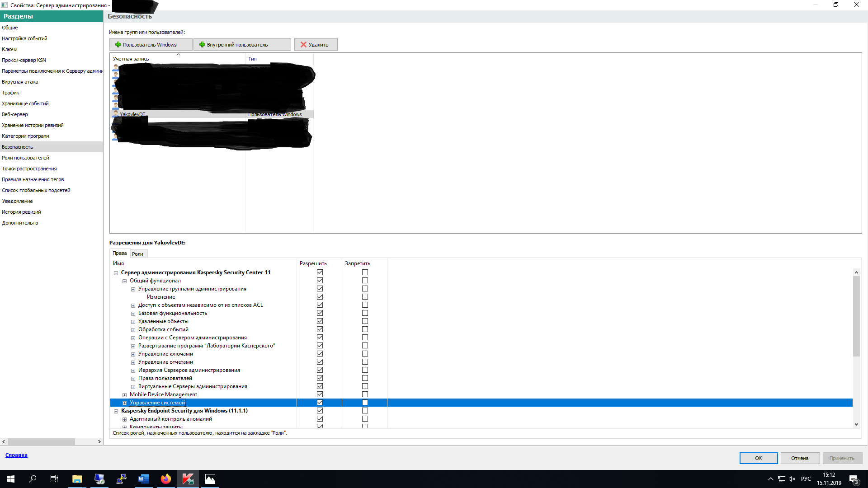
Task: Uncheck Allow for Mobile Device Management
Action: [x=320, y=394]
